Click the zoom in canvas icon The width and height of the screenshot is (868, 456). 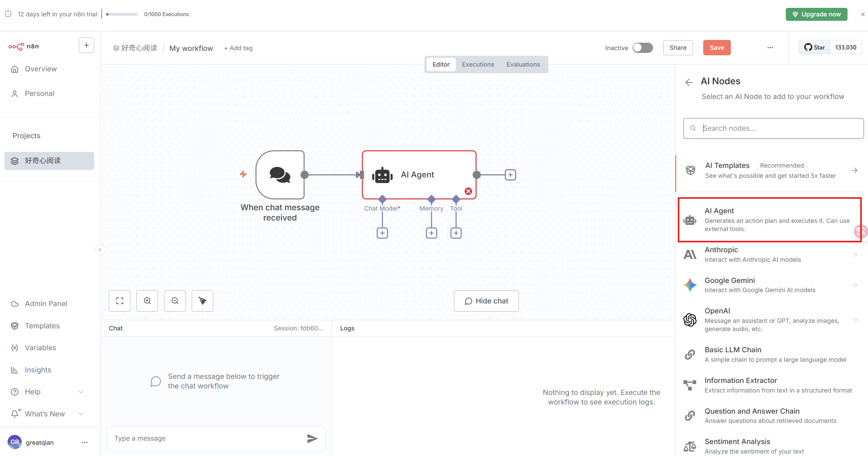(x=147, y=301)
